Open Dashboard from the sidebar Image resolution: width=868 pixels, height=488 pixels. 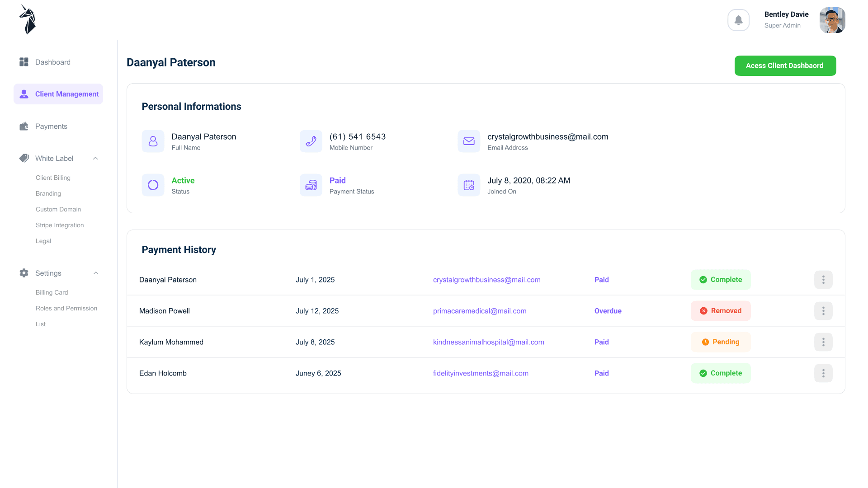pos(52,62)
